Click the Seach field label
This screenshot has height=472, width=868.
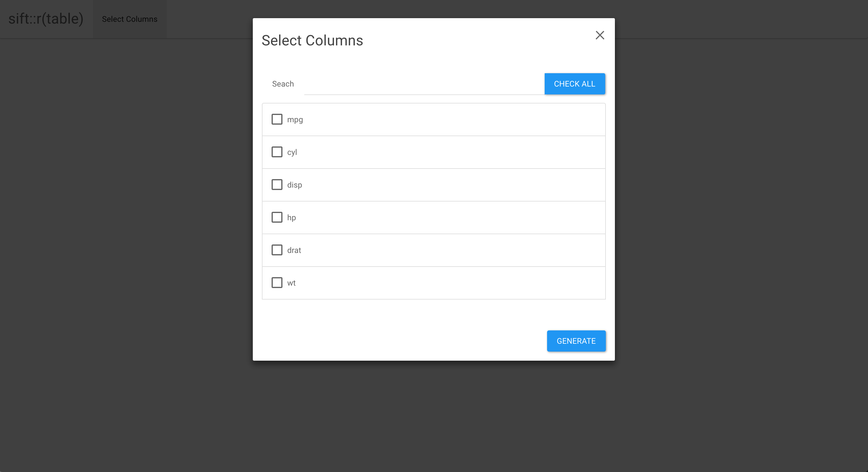(x=283, y=84)
